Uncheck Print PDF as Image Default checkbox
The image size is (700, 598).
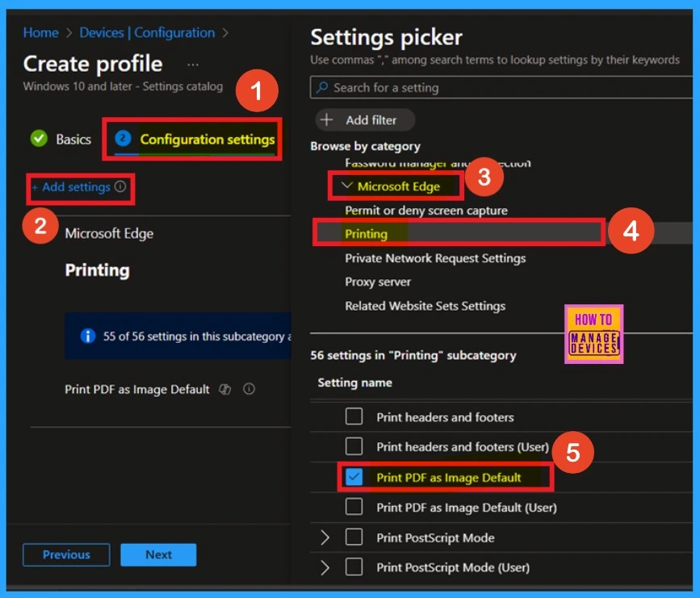[x=354, y=477]
